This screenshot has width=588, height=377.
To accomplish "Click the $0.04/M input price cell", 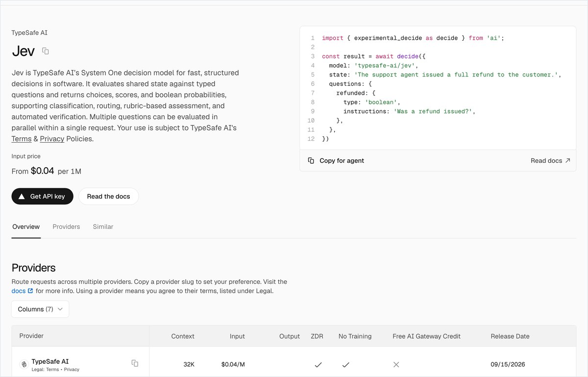I will pyautogui.click(x=233, y=365).
